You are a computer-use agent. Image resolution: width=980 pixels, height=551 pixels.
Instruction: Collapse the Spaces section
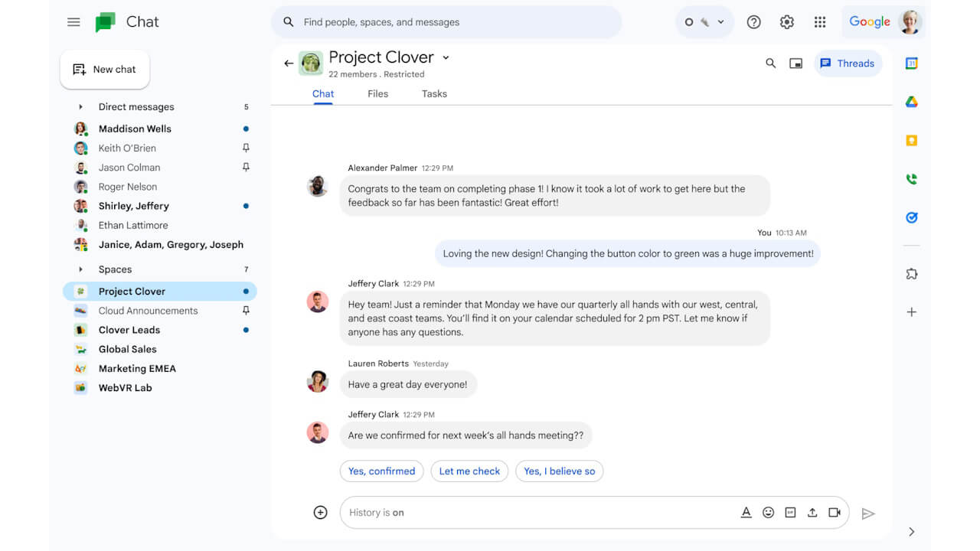80,269
